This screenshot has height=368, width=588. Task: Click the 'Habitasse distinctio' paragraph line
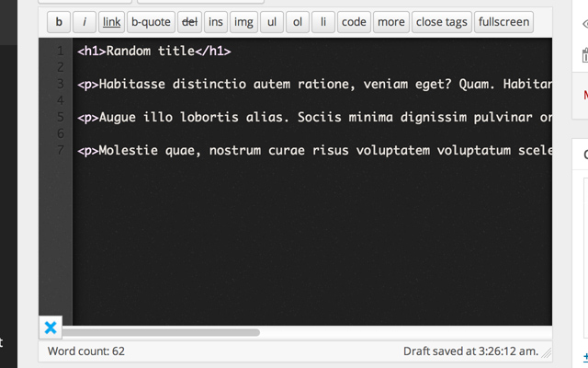click(314, 84)
